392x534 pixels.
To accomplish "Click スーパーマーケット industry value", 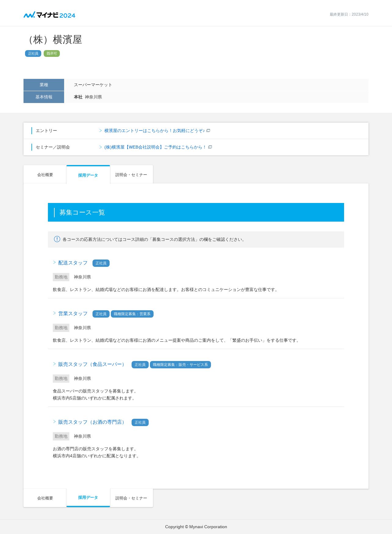I will [x=93, y=85].
